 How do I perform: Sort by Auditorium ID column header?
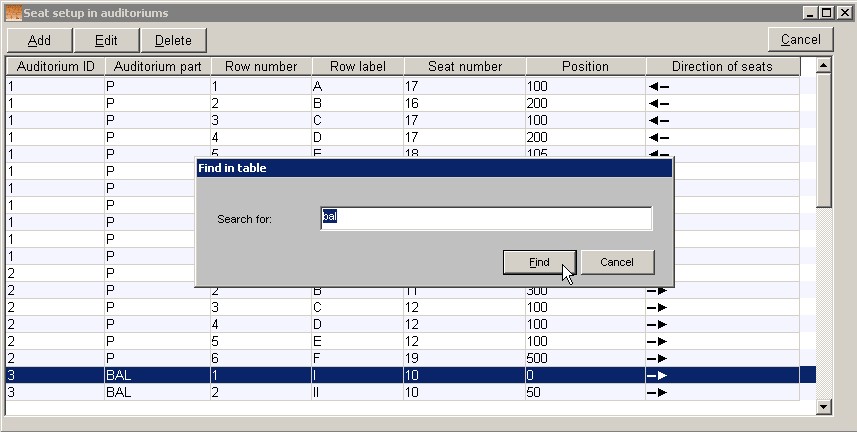(x=55, y=67)
